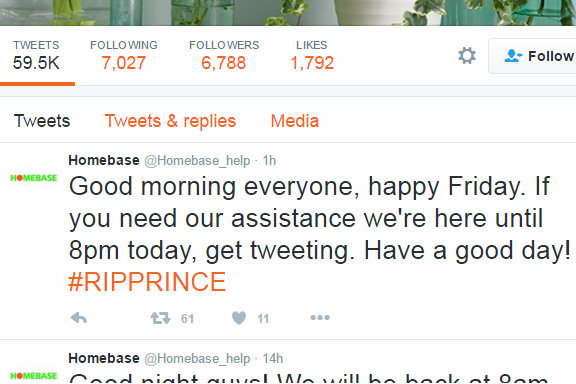The image size is (576, 384).
Task: Open the 1h timestamp of first tweet
Action: 269,161
